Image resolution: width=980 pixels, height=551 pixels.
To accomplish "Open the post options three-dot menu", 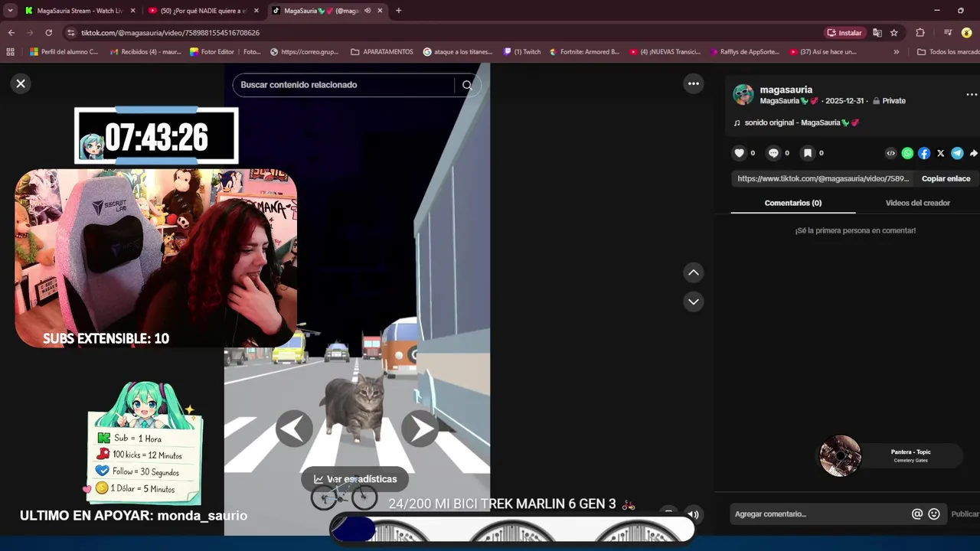I will coord(972,95).
